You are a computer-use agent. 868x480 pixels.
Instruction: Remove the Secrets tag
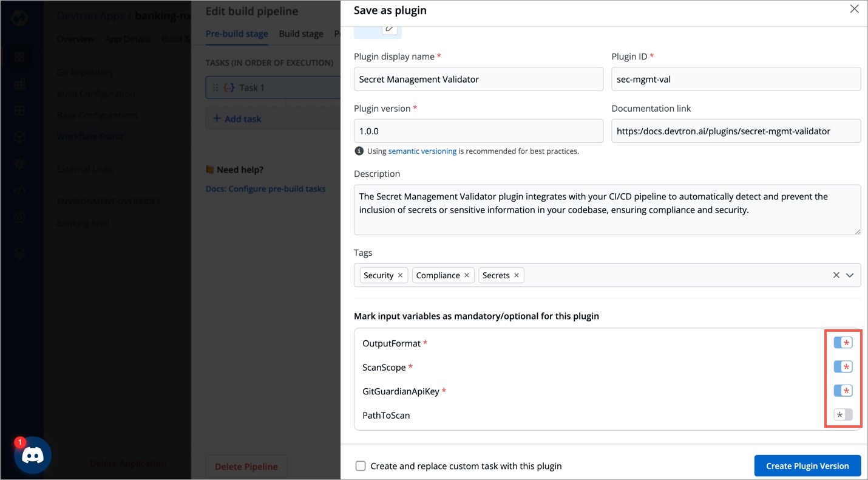(517, 275)
